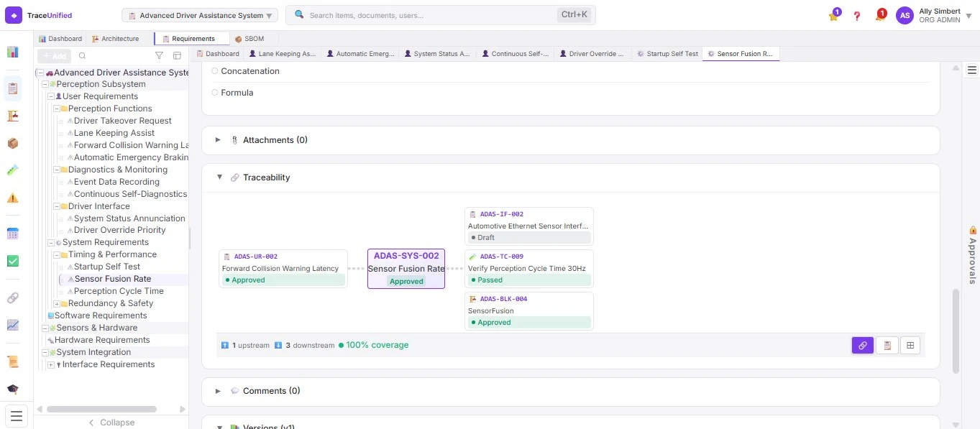Collapse the Diagnostics & Monitoring folder

(x=56, y=170)
